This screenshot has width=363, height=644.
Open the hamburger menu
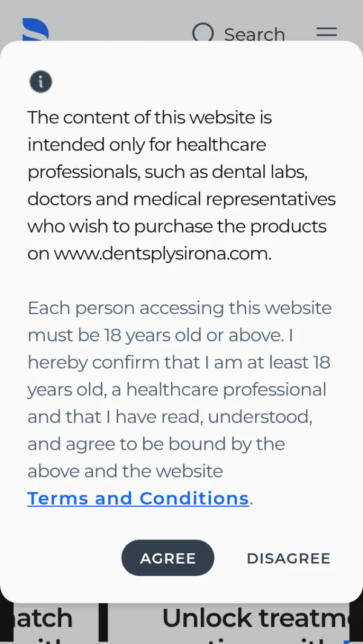pyautogui.click(x=326, y=33)
